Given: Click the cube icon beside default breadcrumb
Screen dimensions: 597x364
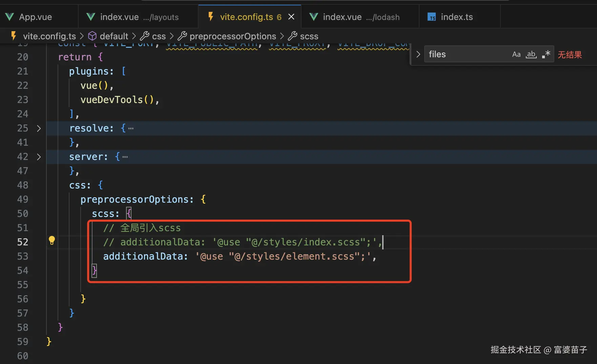Looking at the screenshot, I should click(92, 36).
